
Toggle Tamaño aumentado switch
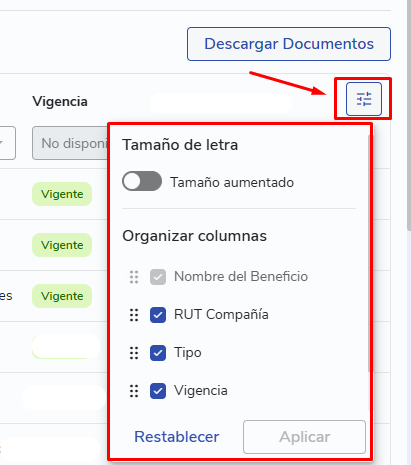click(142, 181)
